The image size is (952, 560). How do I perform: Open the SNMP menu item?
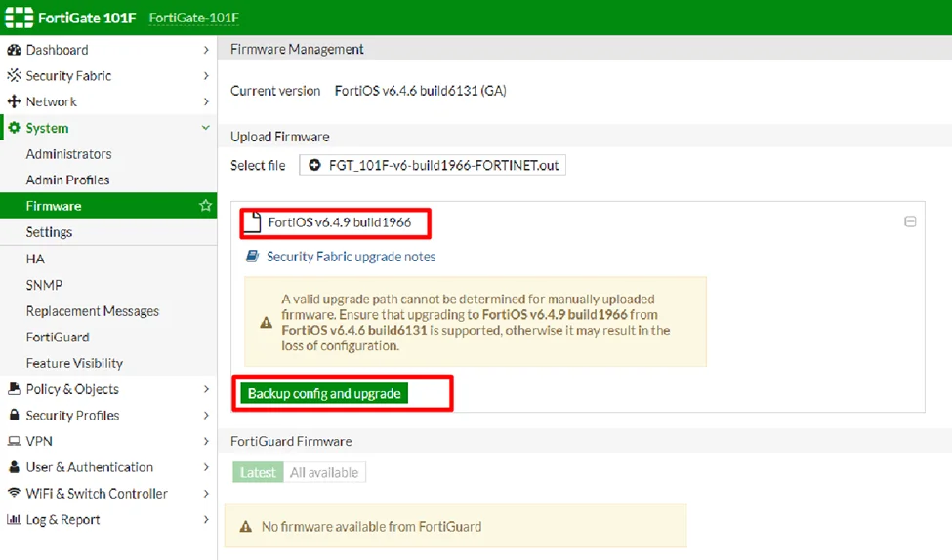tap(44, 285)
